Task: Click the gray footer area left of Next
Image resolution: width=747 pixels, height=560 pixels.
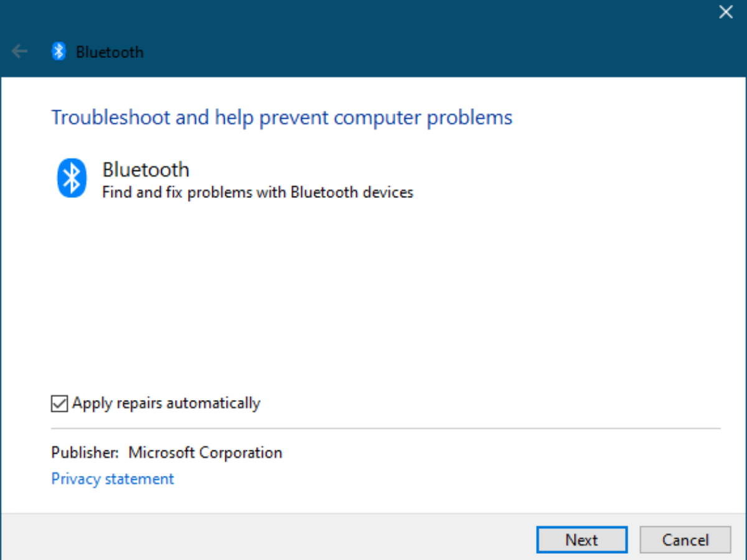Action: (268, 538)
